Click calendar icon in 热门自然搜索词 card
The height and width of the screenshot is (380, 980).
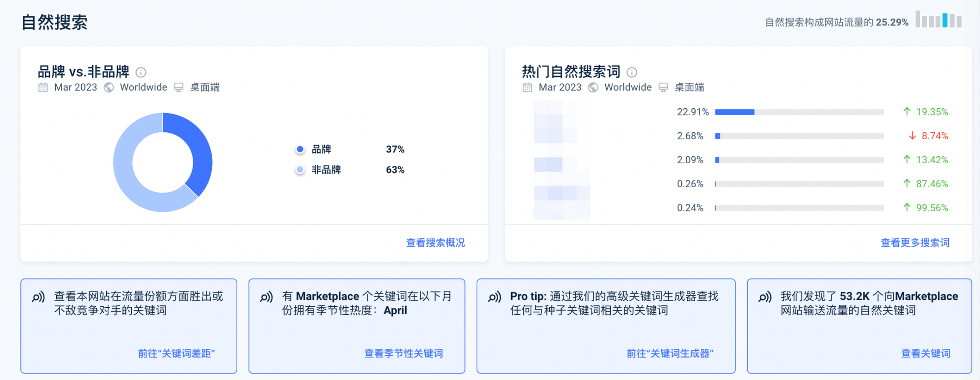[527, 88]
